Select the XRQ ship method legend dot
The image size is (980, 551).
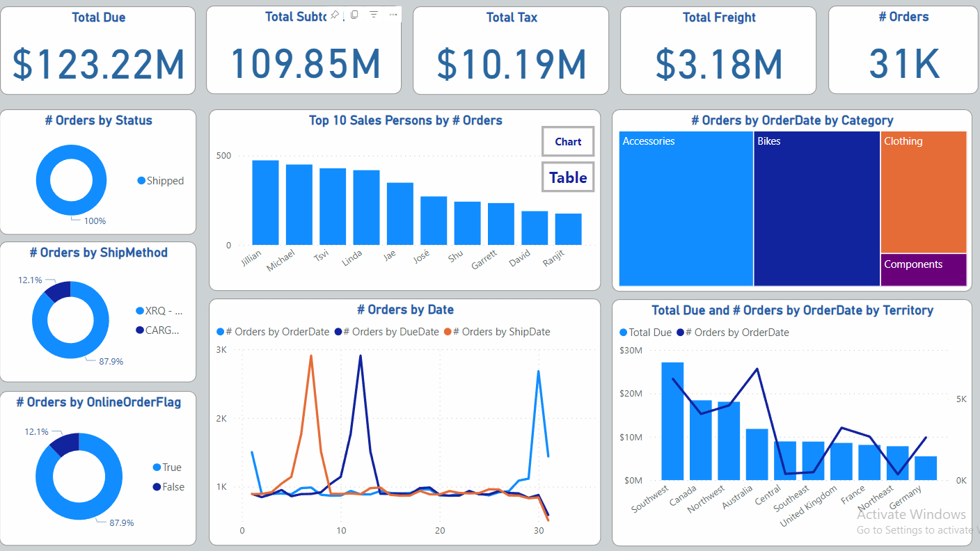point(140,311)
